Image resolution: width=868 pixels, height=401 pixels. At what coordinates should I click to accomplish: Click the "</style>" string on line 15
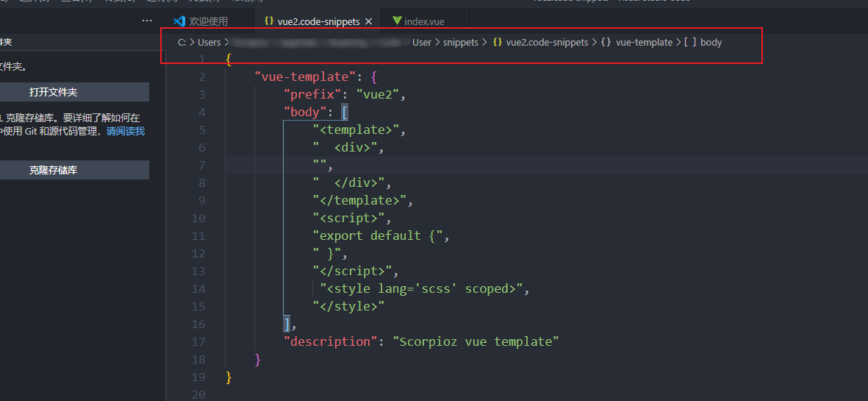[348, 306]
